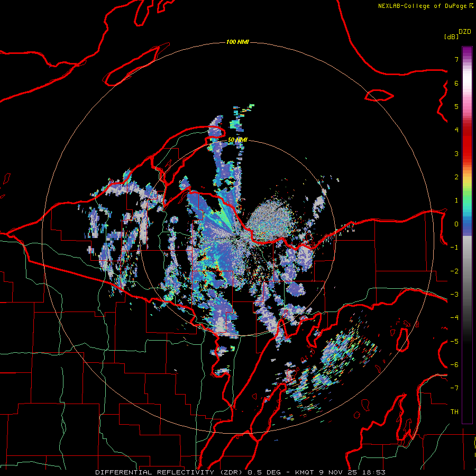
Task: Click the -3 value on the color scale
Action: [454, 295]
